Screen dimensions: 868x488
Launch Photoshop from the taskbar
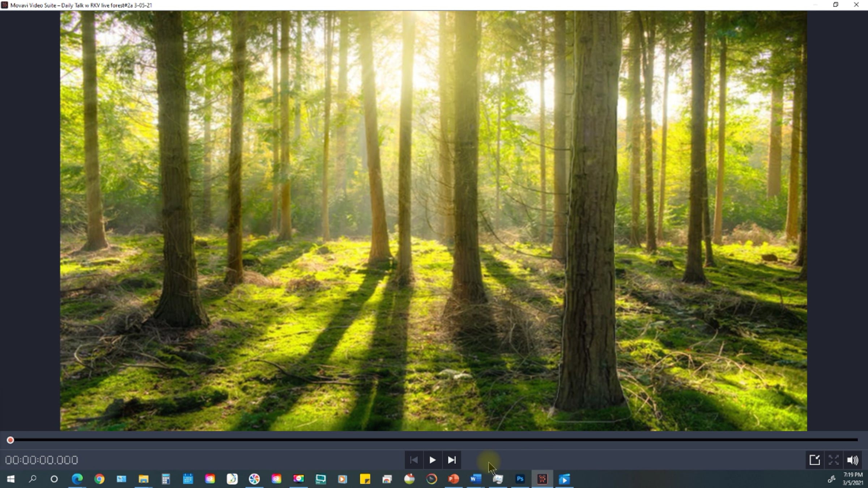click(x=520, y=479)
